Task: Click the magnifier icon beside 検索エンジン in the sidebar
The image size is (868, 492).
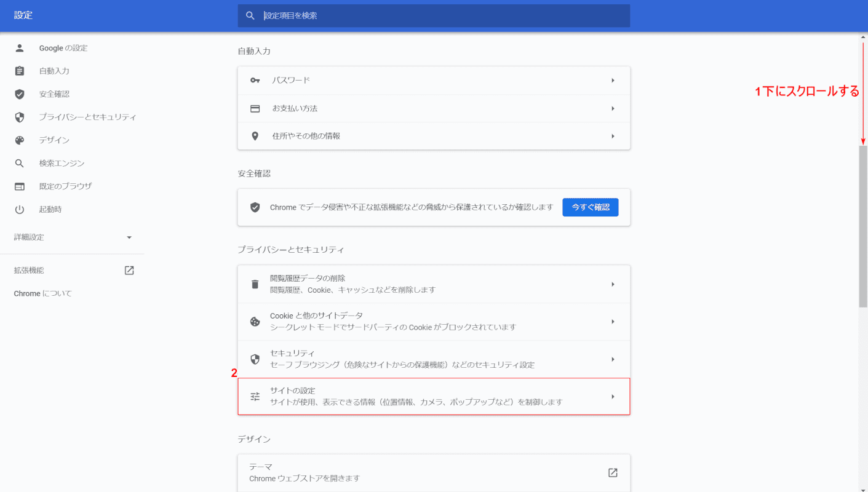Action: coord(20,163)
